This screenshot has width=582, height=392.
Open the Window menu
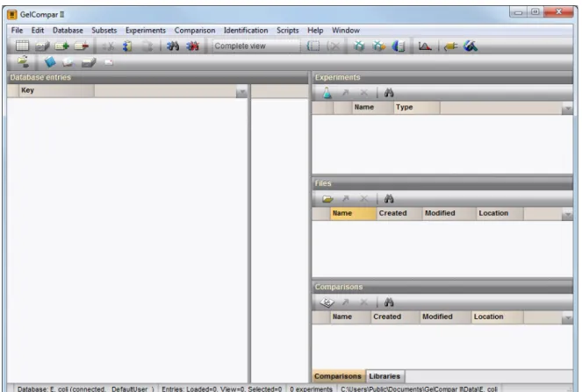click(x=346, y=31)
